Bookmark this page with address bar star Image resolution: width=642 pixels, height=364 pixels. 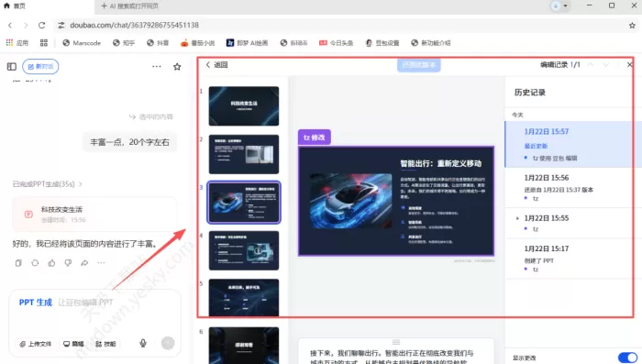coord(632,26)
